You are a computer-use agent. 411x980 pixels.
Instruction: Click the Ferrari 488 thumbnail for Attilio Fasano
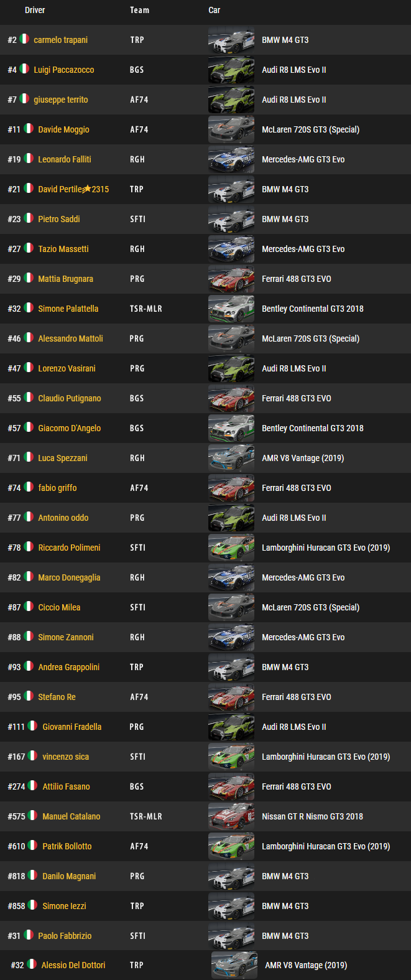pos(231,786)
